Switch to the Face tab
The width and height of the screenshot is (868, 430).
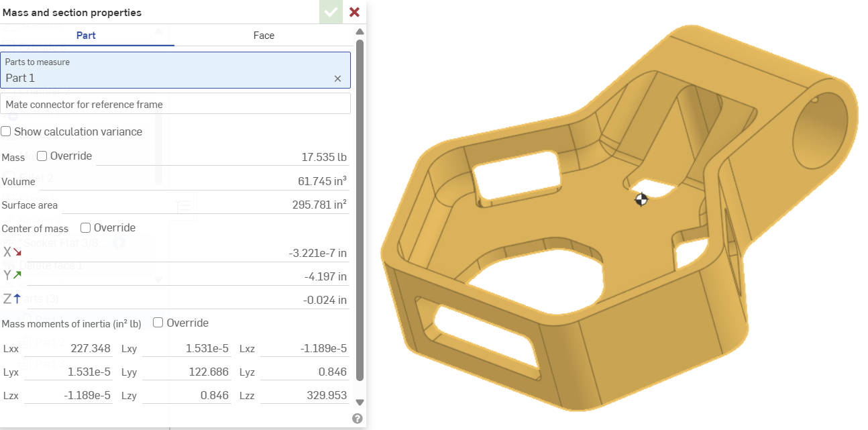(264, 35)
